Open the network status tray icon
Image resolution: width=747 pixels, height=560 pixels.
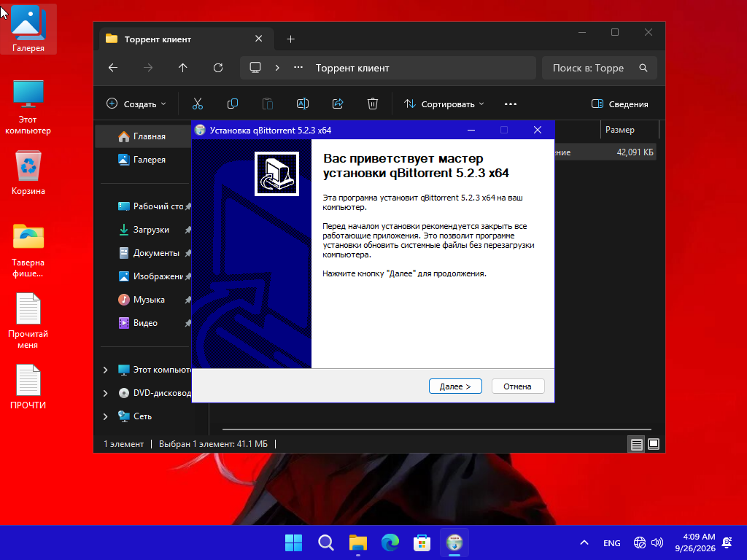click(x=640, y=542)
